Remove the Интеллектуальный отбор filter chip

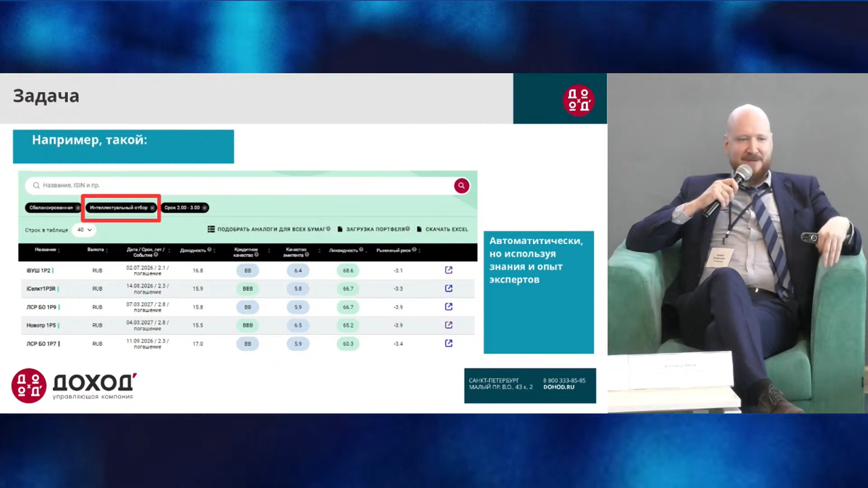(x=152, y=208)
